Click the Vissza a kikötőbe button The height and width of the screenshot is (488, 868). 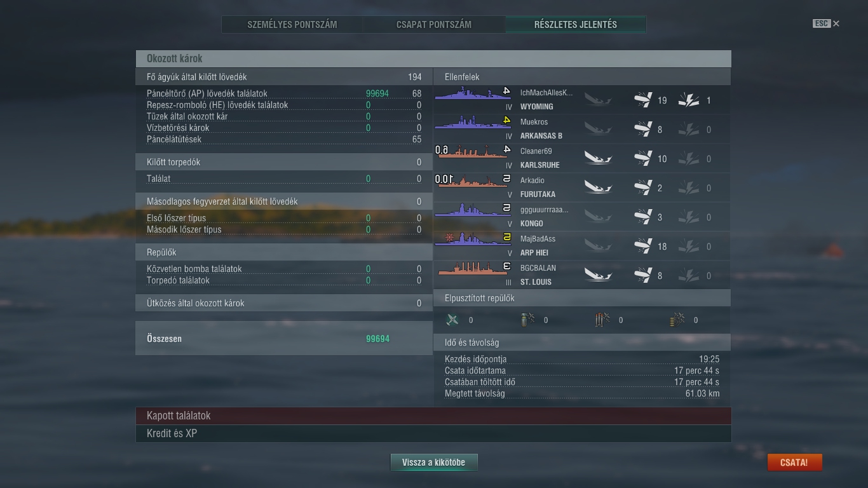coord(433,463)
